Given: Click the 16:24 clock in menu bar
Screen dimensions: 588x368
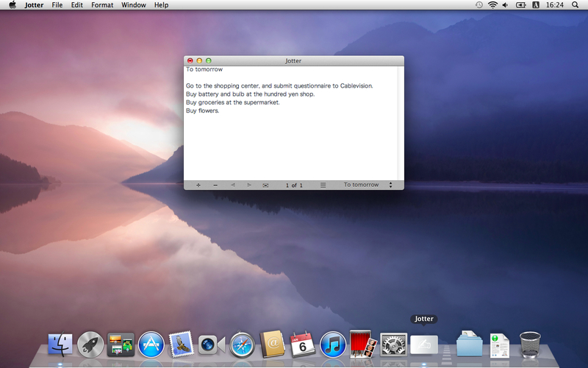Looking at the screenshot, I should click(x=555, y=5).
